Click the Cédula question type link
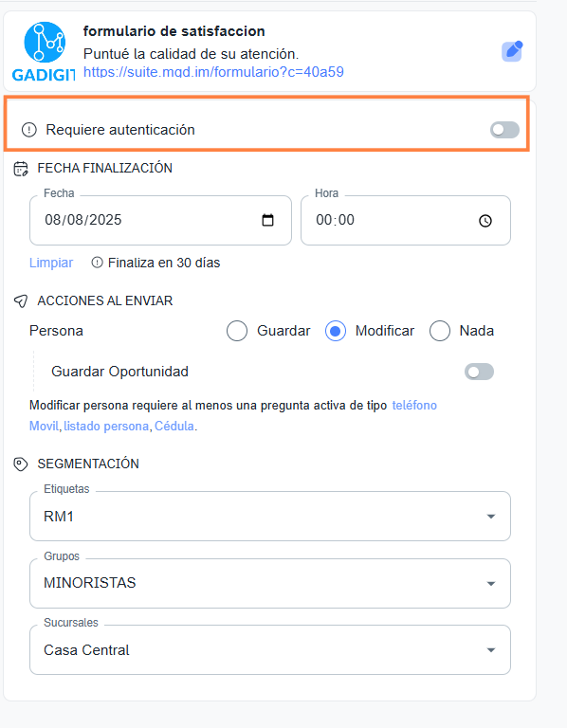This screenshot has height=728, width=567. point(174,427)
